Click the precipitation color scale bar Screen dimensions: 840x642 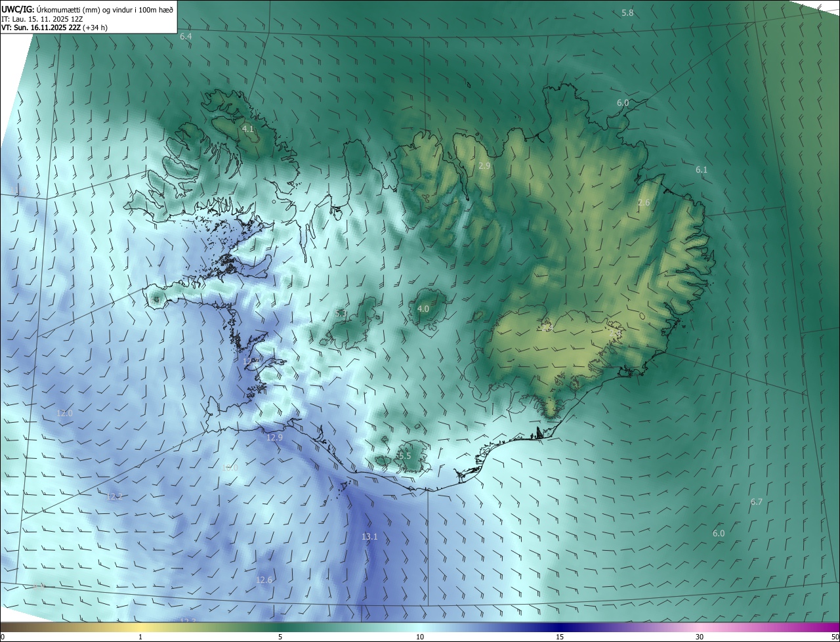tap(420, 627)
